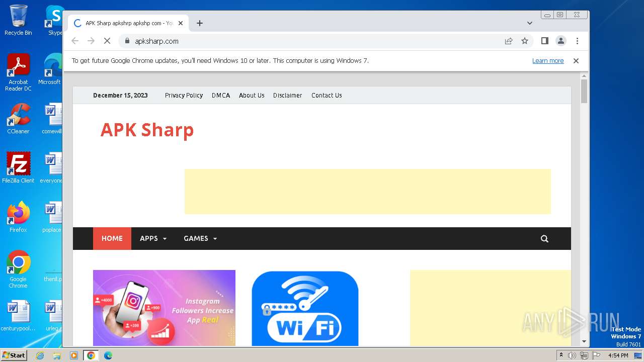Open the taskbar media player
Image resolution: width=644 pixels, height=362 pixels.
(74, 355)
